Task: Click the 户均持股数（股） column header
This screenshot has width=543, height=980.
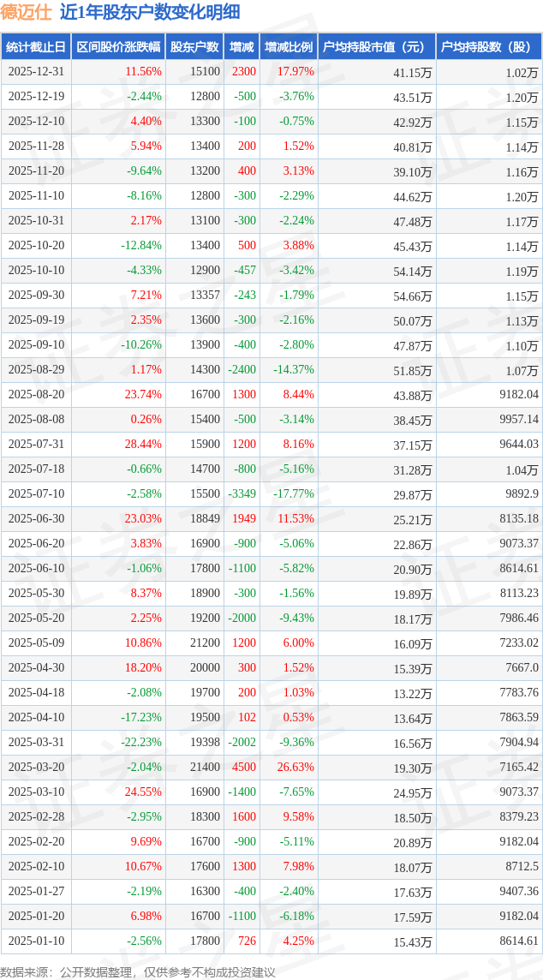Action: 488,47
